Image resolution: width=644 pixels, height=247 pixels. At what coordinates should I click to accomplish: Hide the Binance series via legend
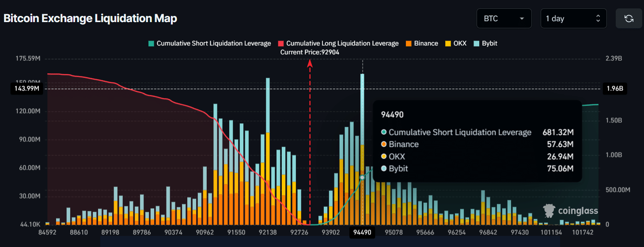coord(426,43)
